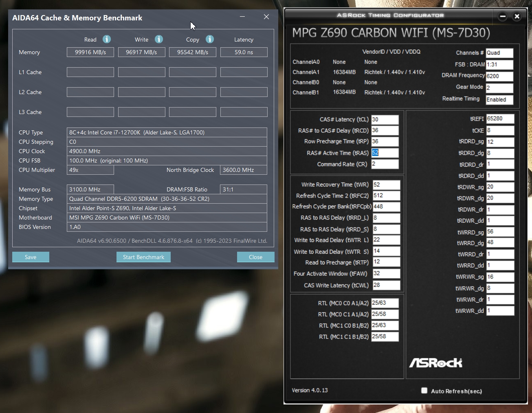This screenshot has width=532, height=413.
Task: Select the RTL (MC1 C1 B1/B2) field
Action: click(x=385, y=336)
